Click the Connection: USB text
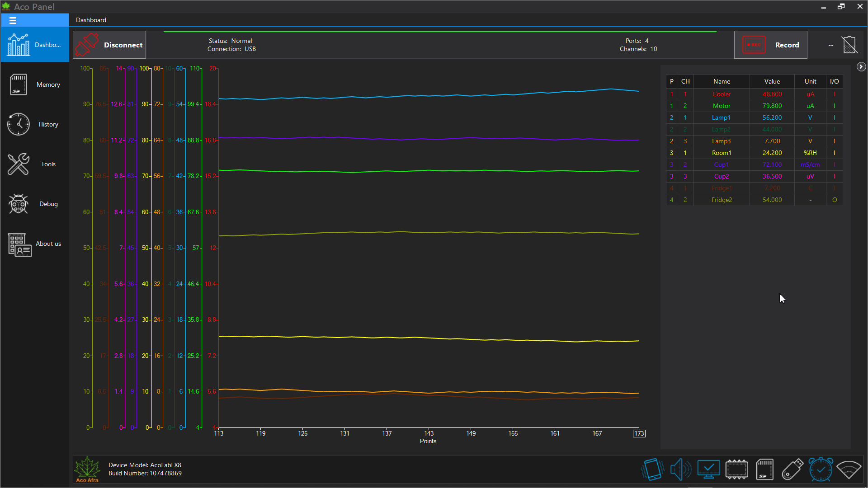The width and height of the screenshot is (868, 488). tap(231, 49)
